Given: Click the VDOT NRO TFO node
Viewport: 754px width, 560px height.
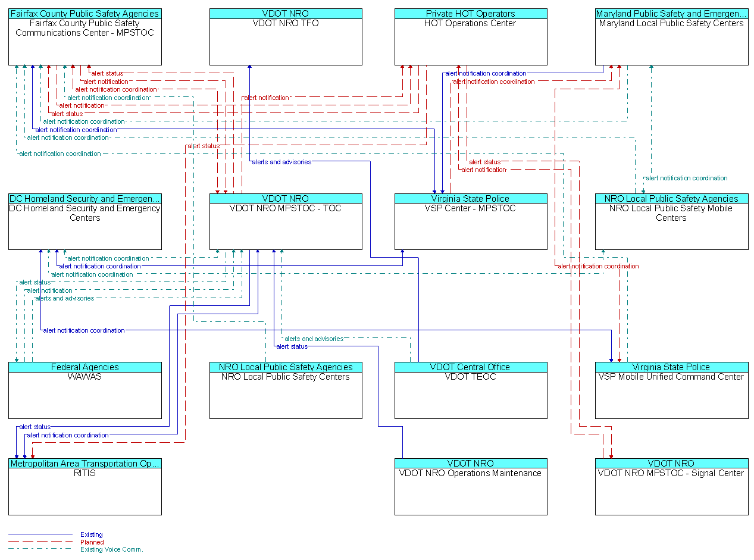Looking at the screenshot, I should (286, 37).
